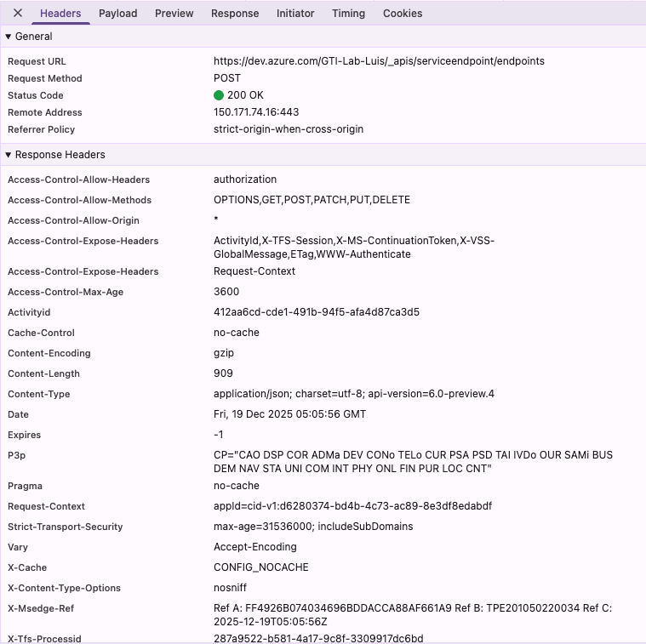Select the Headers tab
Screen dimensions: 646x644
60,13
